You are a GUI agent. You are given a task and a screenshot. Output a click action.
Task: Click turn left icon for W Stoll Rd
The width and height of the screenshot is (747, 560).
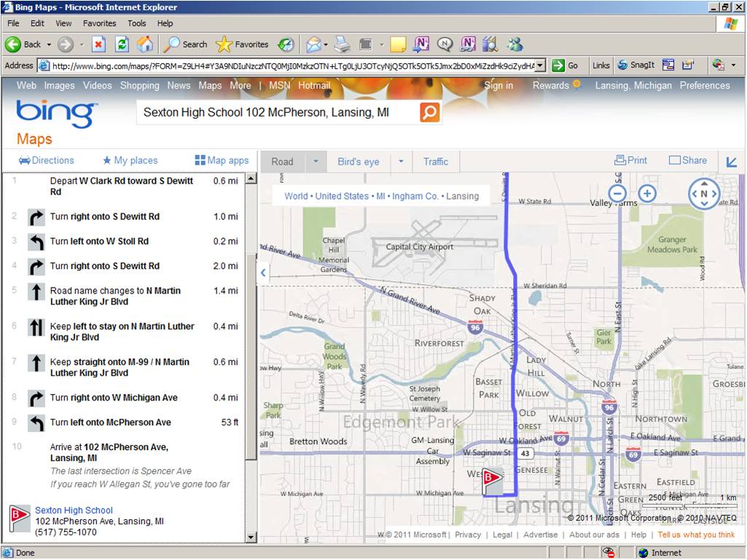[x=36, y=242]
